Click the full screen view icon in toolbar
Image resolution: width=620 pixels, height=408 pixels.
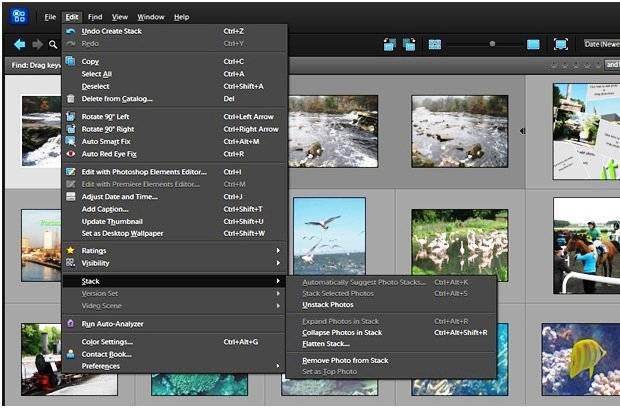pos(561,44)
